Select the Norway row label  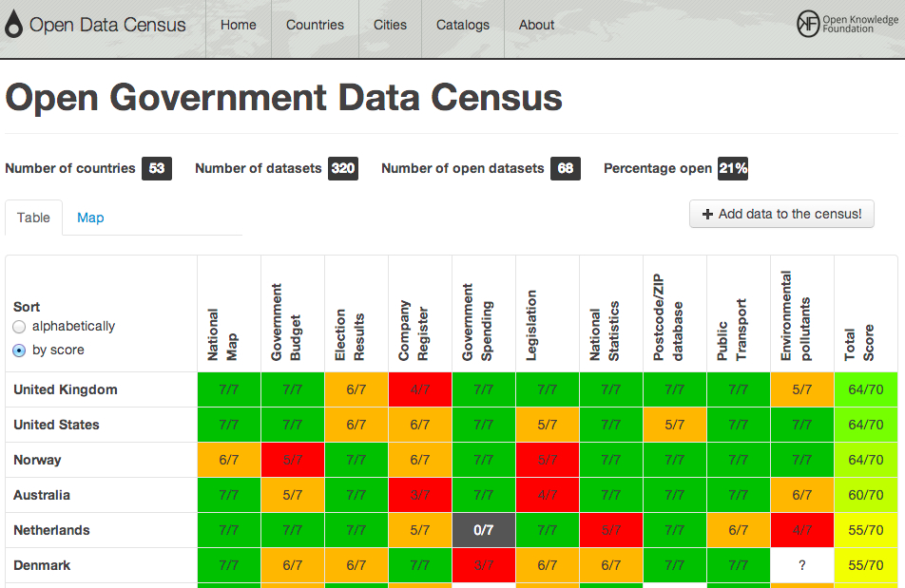coord(37,460)
